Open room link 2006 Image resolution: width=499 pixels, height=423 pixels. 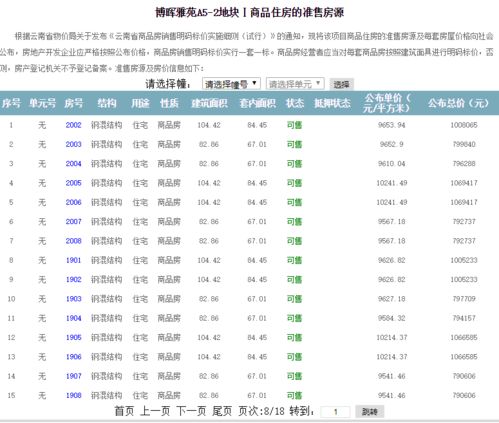pyautogui.click(x=73, y=202)
